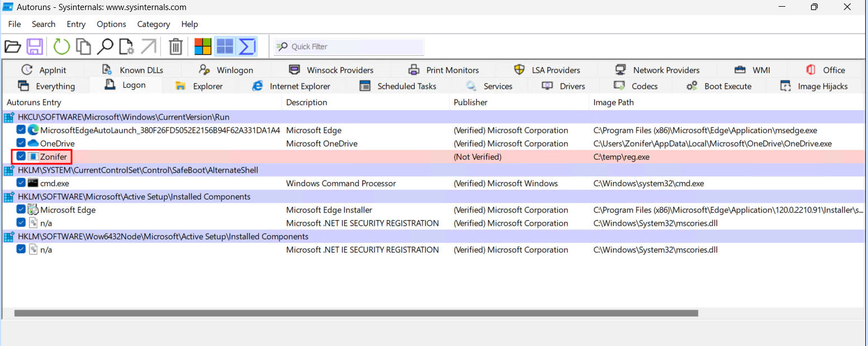Click the document-with-gear Properties toolbar icon

(x=126, y=46)
